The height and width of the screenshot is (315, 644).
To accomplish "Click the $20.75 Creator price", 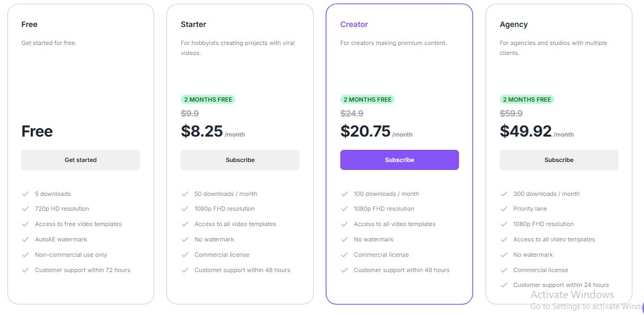I will click(365, 131).
